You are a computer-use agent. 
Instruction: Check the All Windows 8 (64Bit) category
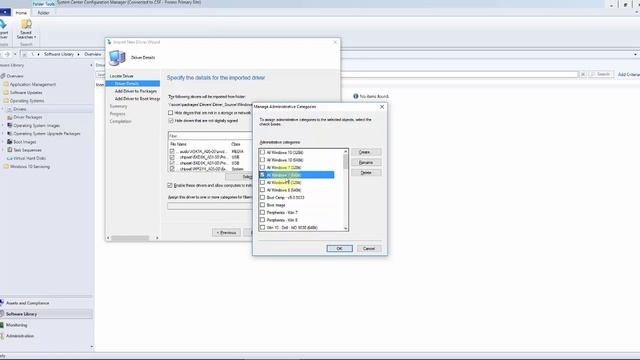click(262, 190)
